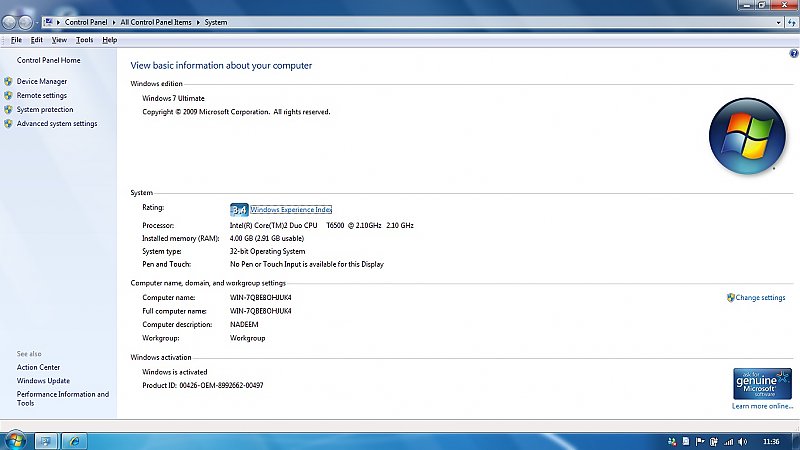This screenshot has width=800, height=450.
Task: Click the colorful arrows tray icon
Action: pos(672,441)
